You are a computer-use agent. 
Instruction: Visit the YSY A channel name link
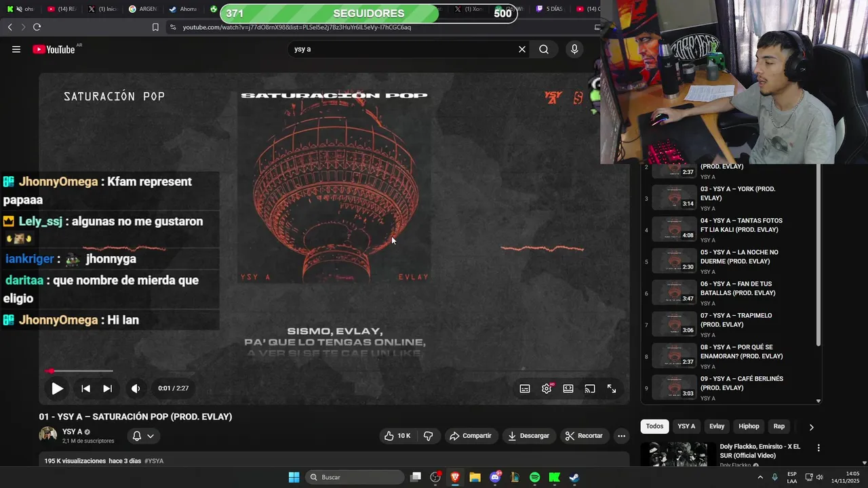(72, 432)
